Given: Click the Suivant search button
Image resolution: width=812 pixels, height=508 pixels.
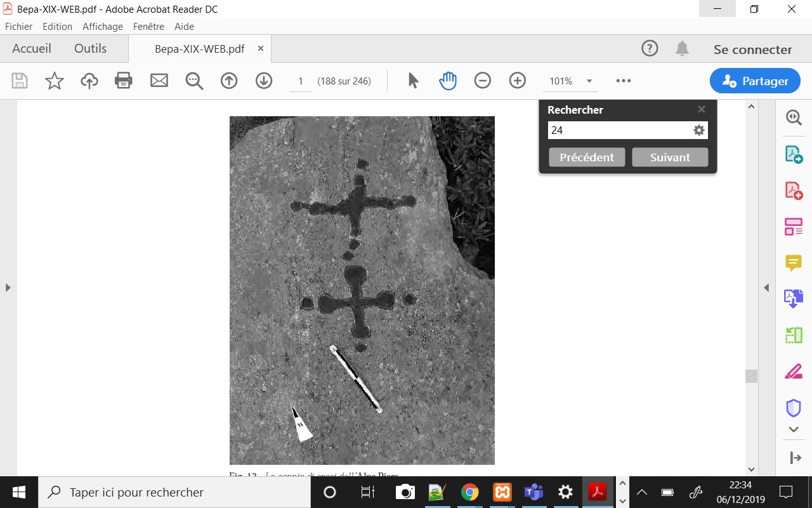Looking at the screenshot, I should click(x=670, y=157).
